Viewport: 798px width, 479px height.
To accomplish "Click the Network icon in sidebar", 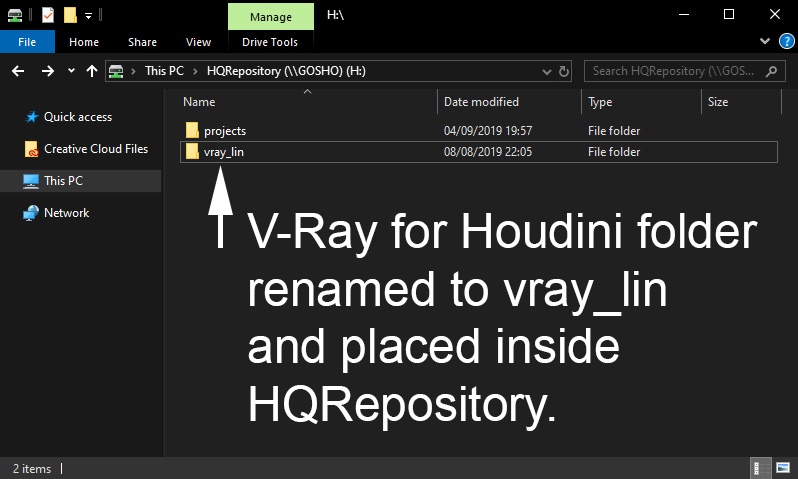I will click(x=31, y=213).
